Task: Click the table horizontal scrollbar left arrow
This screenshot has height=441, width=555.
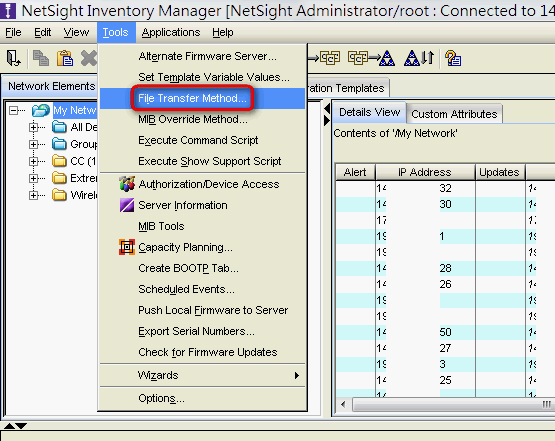Action: (343, 404)
